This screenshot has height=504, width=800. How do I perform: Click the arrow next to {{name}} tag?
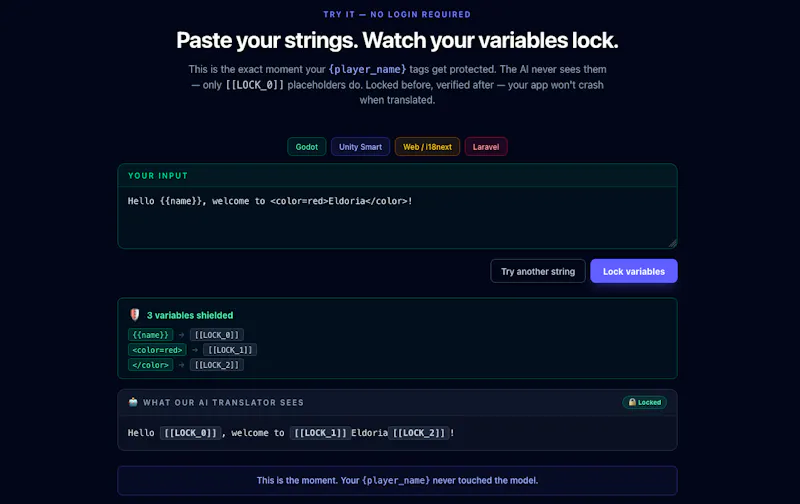pos(181,335)
